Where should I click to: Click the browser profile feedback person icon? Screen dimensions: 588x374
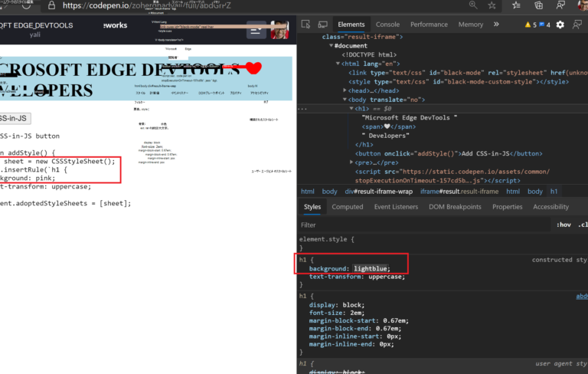click(560, 5)
